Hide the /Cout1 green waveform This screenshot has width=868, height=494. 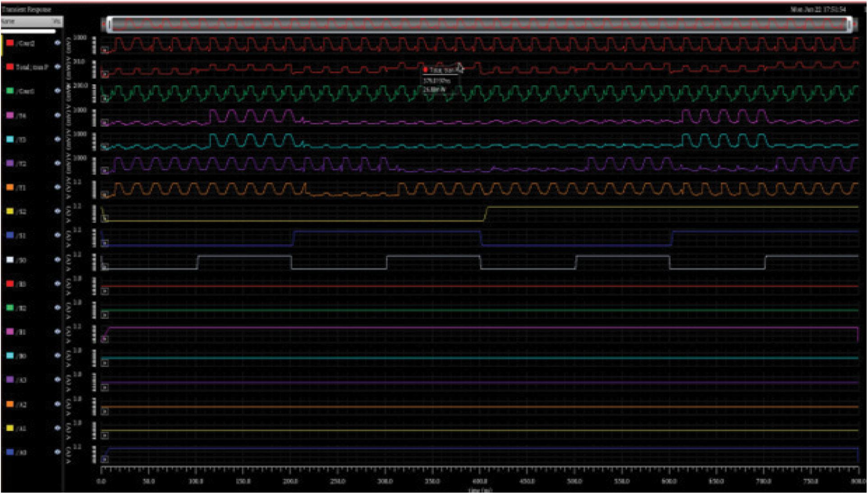tap(58, 91)
